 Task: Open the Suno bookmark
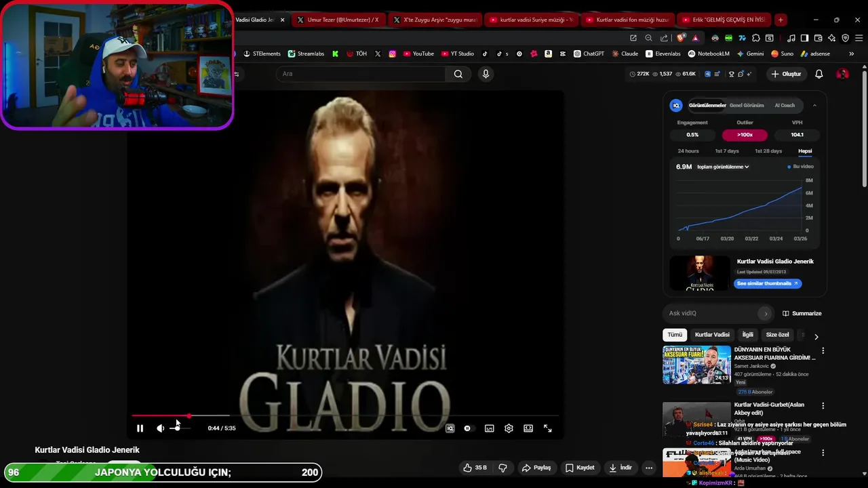[x=783, y=54]
